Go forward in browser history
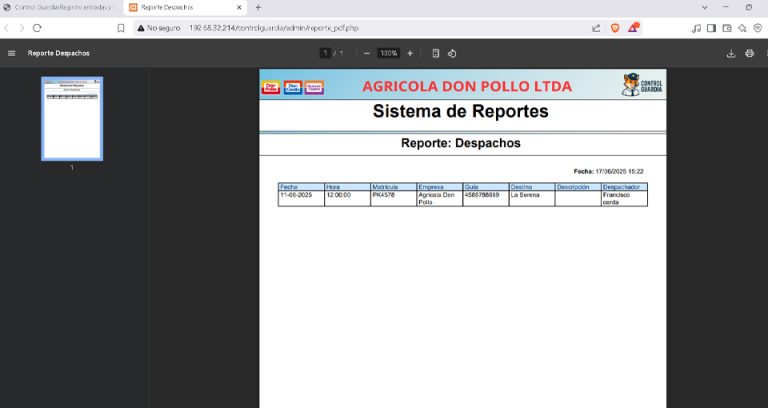 [22, 28]
